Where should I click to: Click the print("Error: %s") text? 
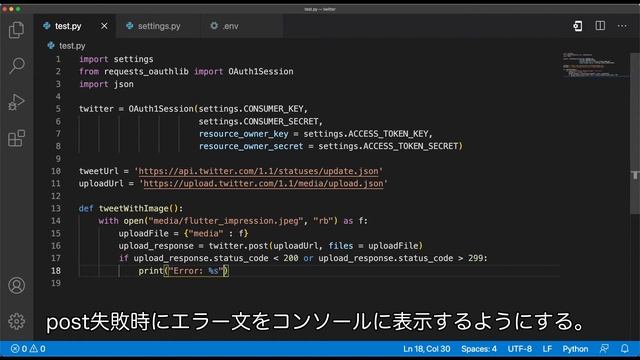tap(184, 271)
